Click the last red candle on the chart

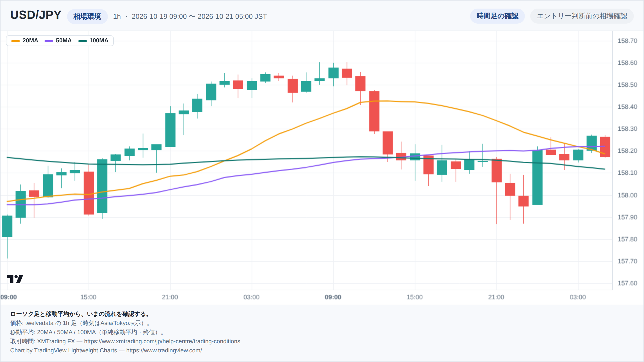(605, 147)
